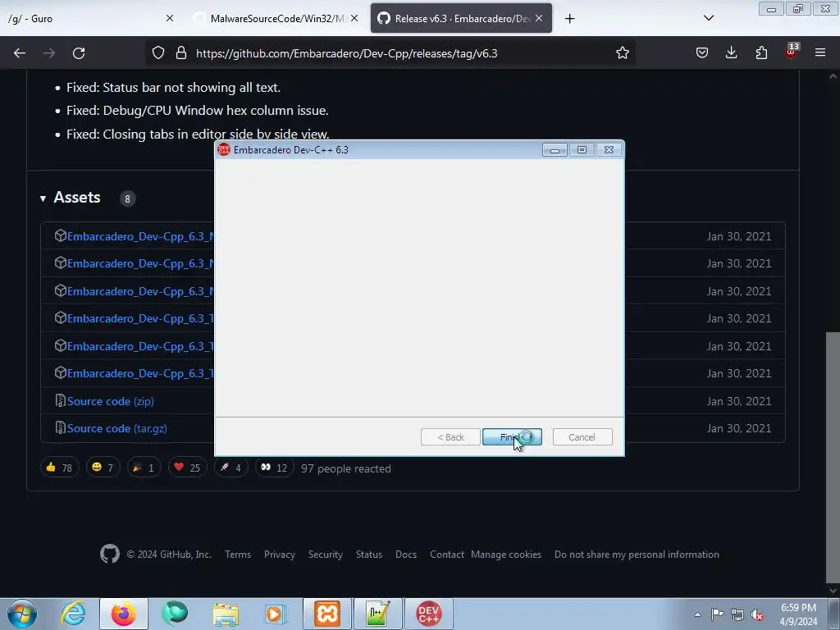Viewport: 840px width, 630px height.
Task: Open the Contact footer link
Action: click(447, 555)
